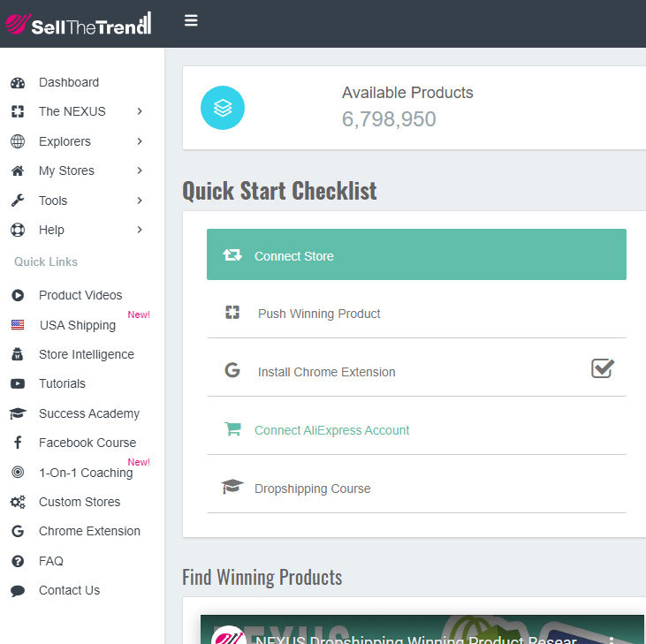
Task: Click the Product Videos play icon
Action: coord(18,295)
